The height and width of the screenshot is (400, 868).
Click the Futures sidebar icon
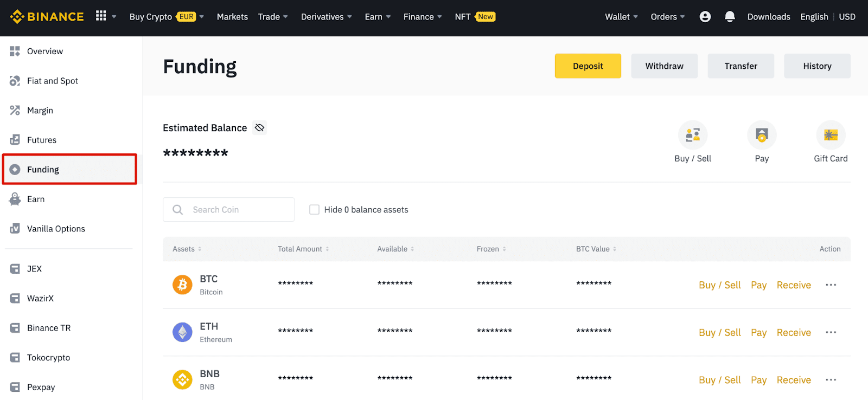15,140
